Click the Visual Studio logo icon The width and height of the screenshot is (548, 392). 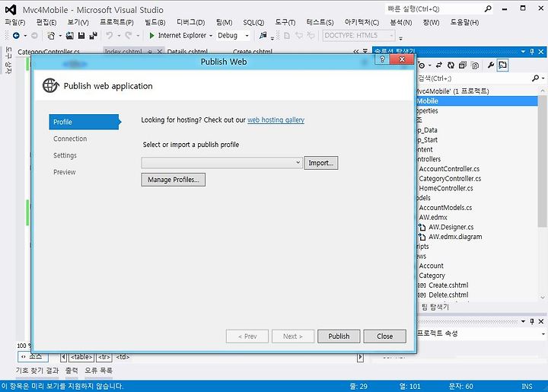pyautogui.click(x=11, y=10)
